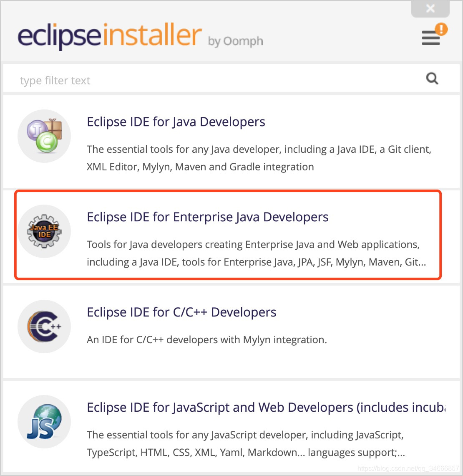Click the 'by Oomph' text
This screenshot has width=463, height=476.
[x=235, y=41]
